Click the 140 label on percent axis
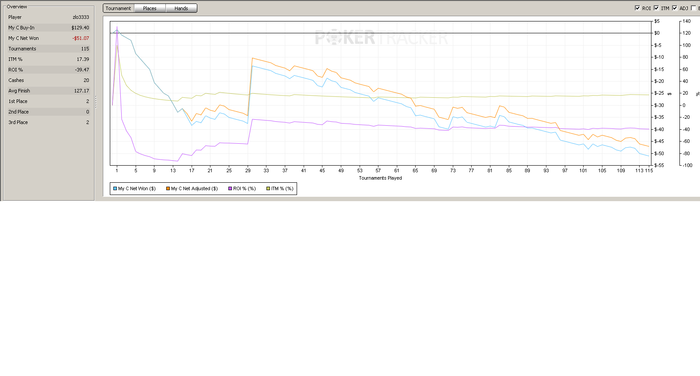Viewport: 700px width, 376px height. pyautogui.click(x=687, y=21)
